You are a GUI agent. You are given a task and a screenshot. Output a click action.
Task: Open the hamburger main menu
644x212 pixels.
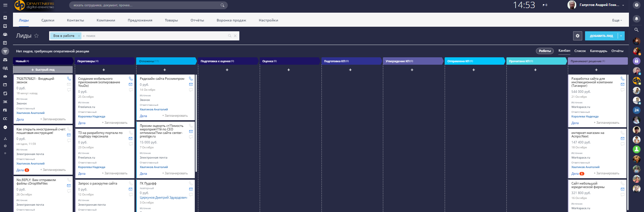pyautogui.click(x=5, y=5)
